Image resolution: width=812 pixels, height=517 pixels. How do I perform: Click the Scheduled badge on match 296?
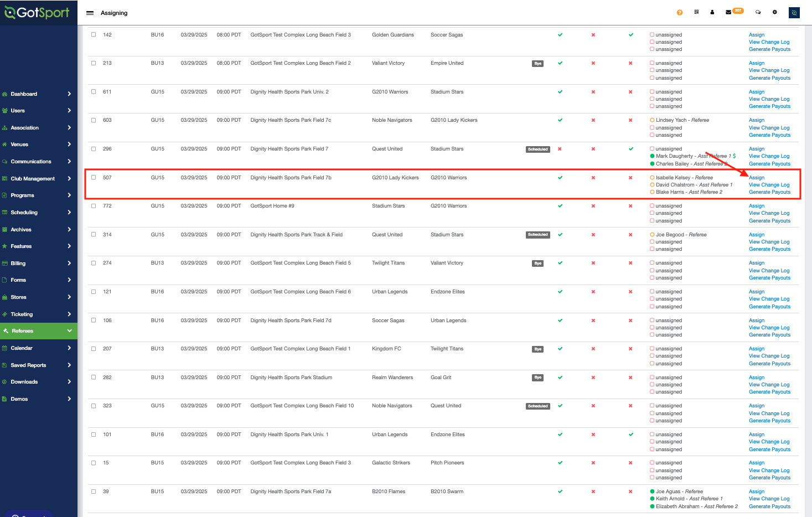point(538,149)
